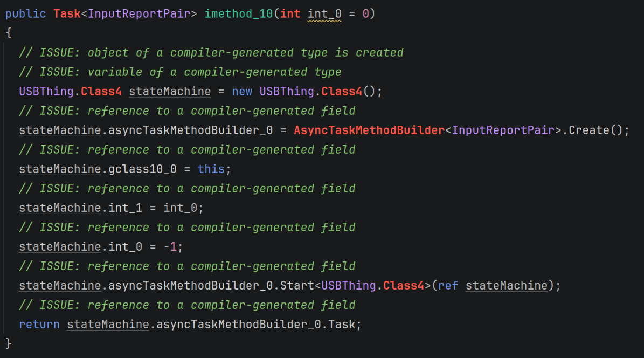Click the default value 0 in the signature
This screenshot has height=358, width=644.
[365, 14]
